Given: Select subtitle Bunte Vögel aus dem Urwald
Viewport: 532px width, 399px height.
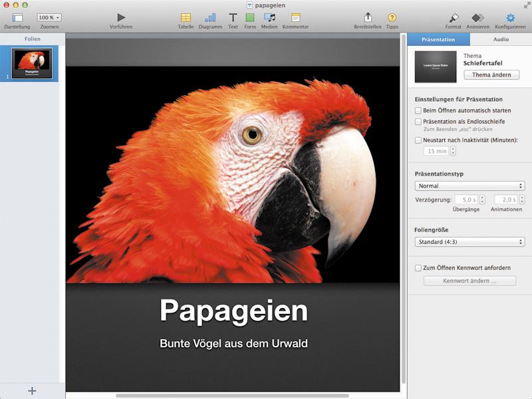Looking at the screenshot, I should (x=234, y=343).
